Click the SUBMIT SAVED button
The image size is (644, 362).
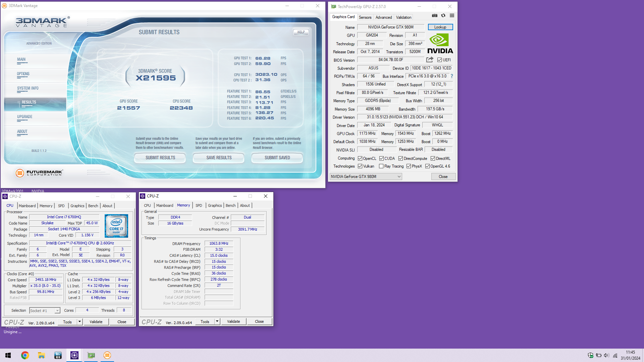(x=277, y=158)
